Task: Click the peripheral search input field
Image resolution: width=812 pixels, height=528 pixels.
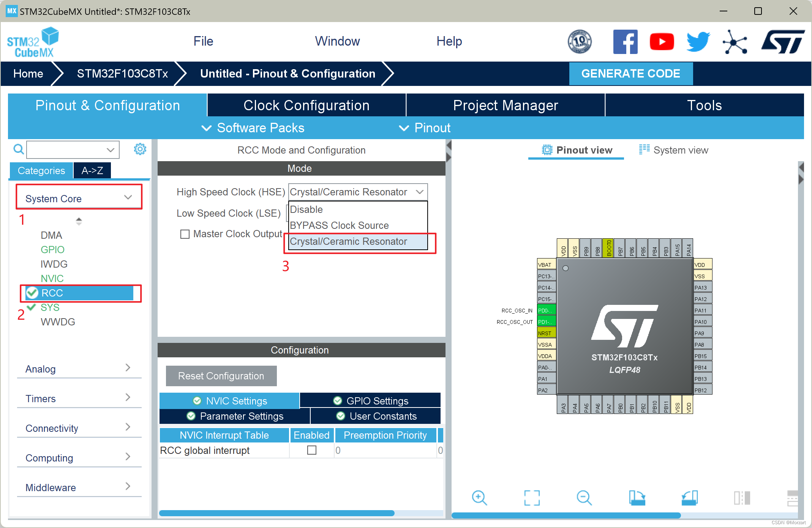Action: [x=73, y=150]
